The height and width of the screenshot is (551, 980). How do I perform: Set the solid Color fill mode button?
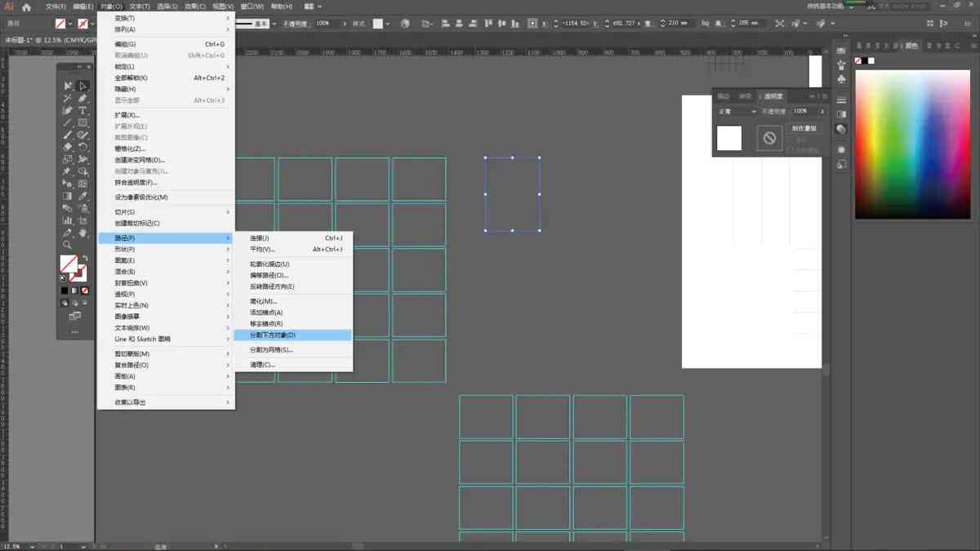(65, 291)
